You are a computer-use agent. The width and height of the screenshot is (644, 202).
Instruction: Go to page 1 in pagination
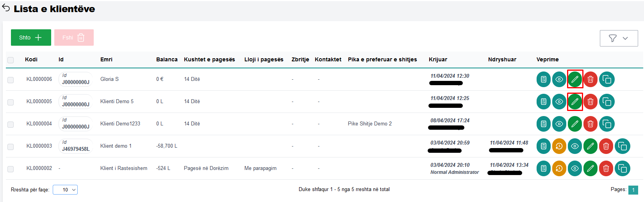(x=633, y=190)
